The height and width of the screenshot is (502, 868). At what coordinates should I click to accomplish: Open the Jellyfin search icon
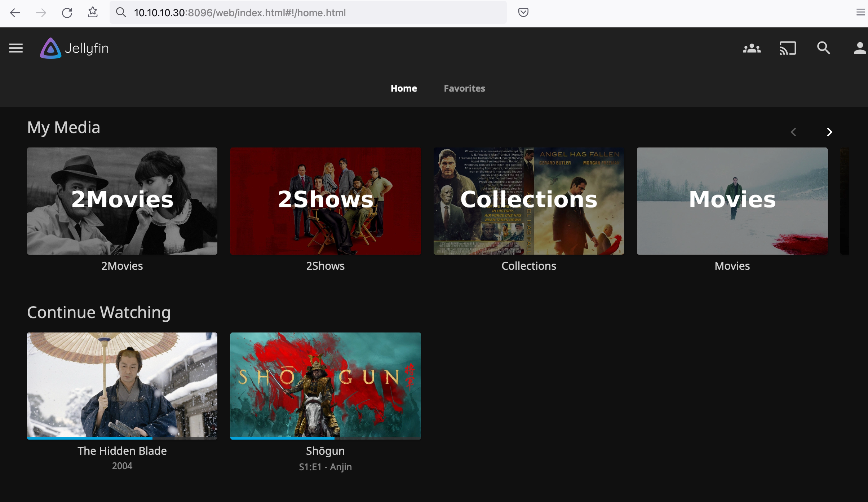pyautogui.click(x=824, y=48)
